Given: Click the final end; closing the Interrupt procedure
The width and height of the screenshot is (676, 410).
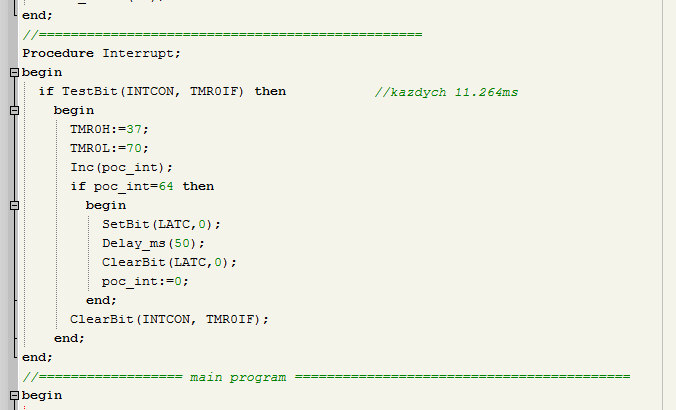Looking at the screenshot, I should click(37, 357).
